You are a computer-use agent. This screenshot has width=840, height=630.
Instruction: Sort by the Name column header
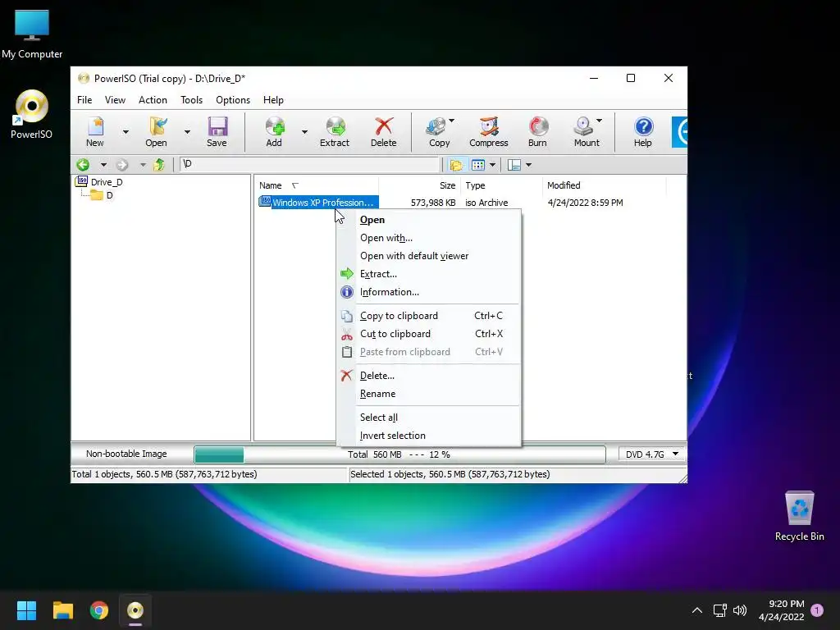(317, 185)
